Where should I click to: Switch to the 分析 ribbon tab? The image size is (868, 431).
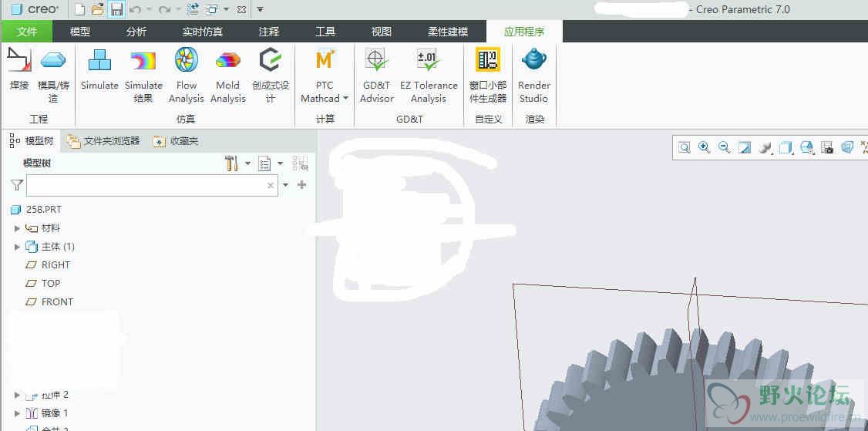136,32
